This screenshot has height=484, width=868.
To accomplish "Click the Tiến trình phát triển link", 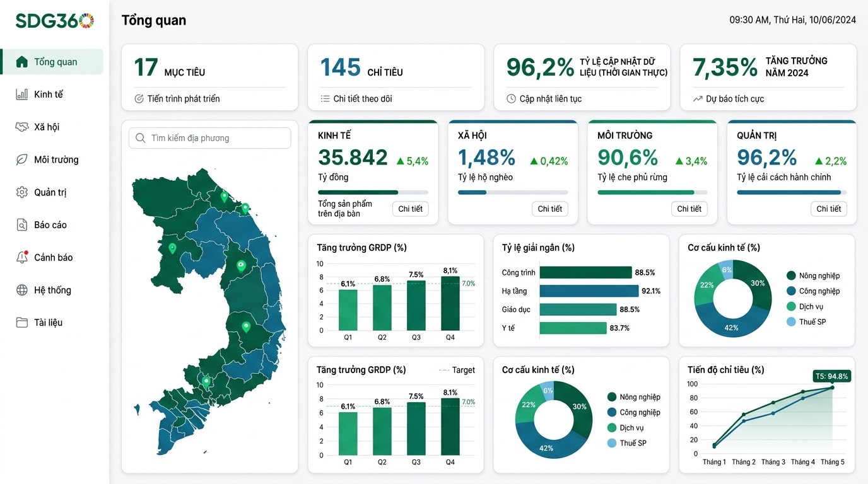I will tap(184, 99).
